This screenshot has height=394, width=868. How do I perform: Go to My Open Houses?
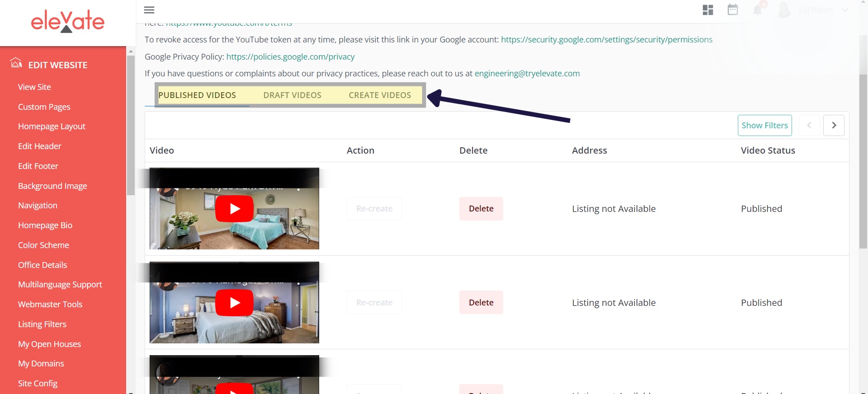(49, 344)
